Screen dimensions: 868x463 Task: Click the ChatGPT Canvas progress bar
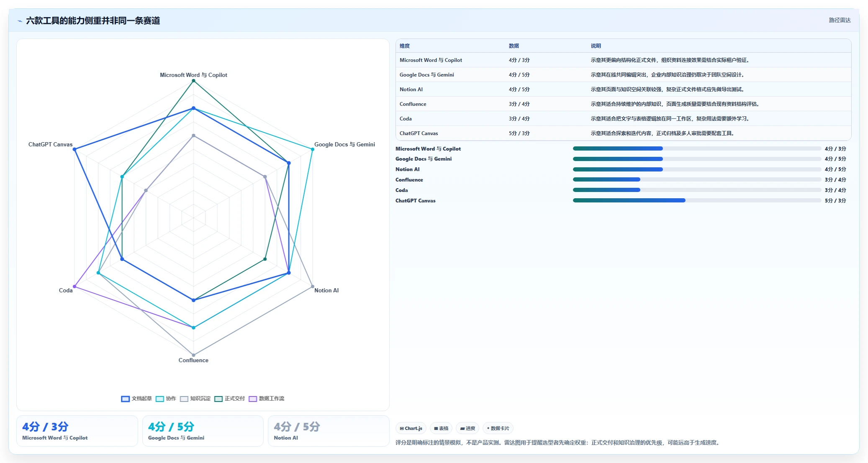[697, 200]
